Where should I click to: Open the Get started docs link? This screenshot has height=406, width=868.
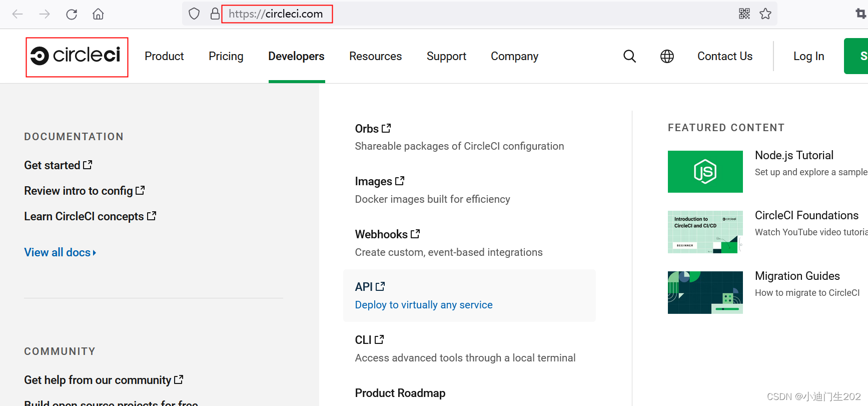point(52,165)
